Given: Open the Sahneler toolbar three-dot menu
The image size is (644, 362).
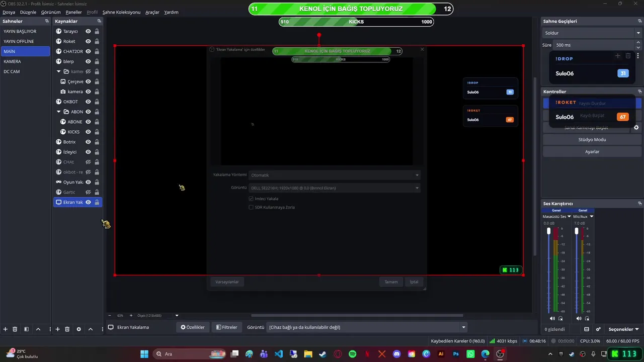Looking at the screenshot, I should point(50,329).
